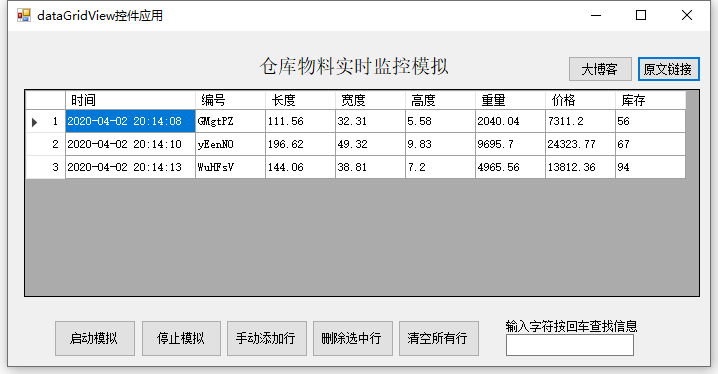718x374 pixels.
Task: Select row header of row 1
Action: click(x=46, y=121)
